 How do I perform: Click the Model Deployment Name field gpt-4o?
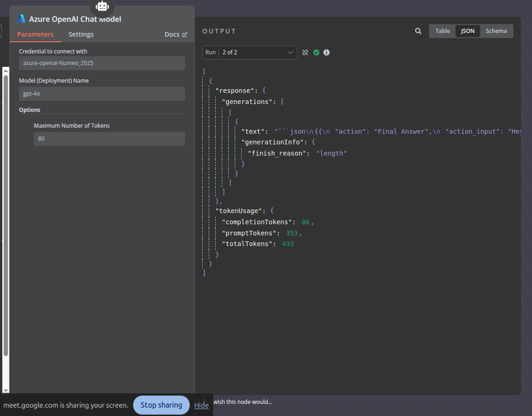coord(102,94)
